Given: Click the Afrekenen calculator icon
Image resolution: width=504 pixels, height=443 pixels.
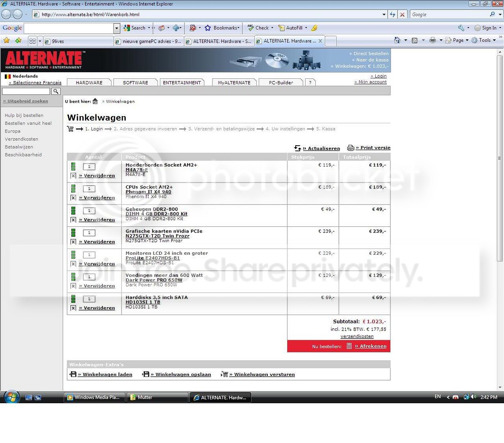Looking at the screenshot, I should click(349, 346).
